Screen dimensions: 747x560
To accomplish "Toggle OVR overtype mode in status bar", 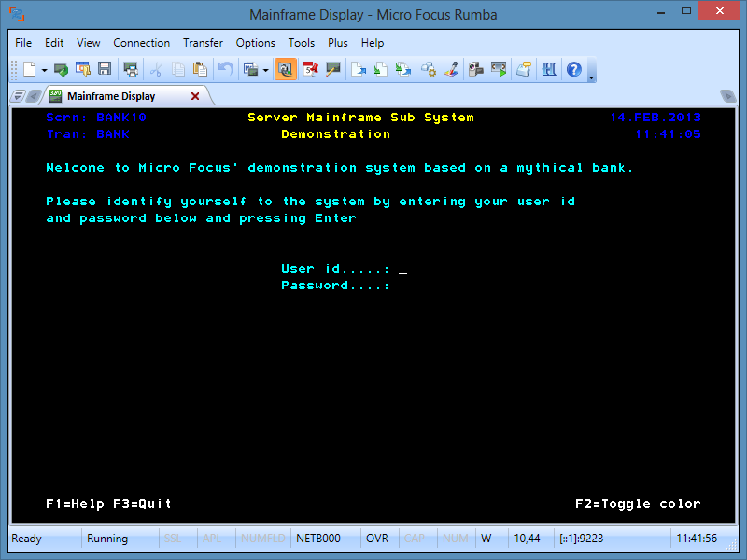I will (377, 539).
